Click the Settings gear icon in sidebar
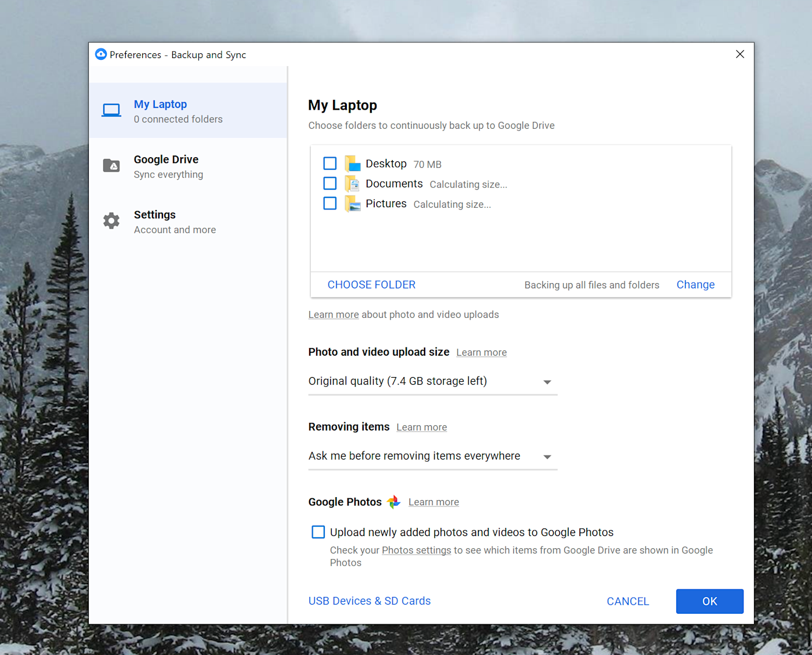Image resolution: width=812 pixels, height=655 pixels. [111, 220]
